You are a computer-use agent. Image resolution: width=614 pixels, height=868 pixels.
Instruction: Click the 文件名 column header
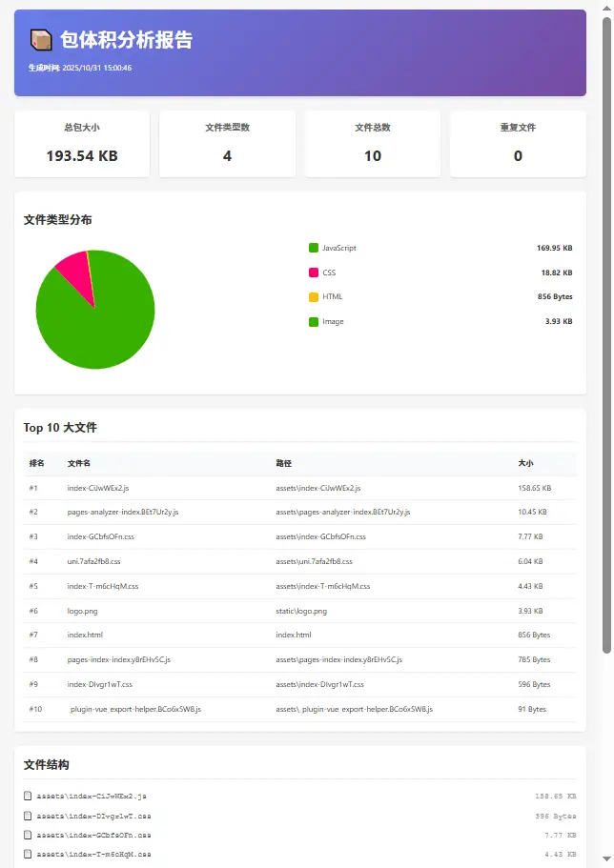coord(79,463)
